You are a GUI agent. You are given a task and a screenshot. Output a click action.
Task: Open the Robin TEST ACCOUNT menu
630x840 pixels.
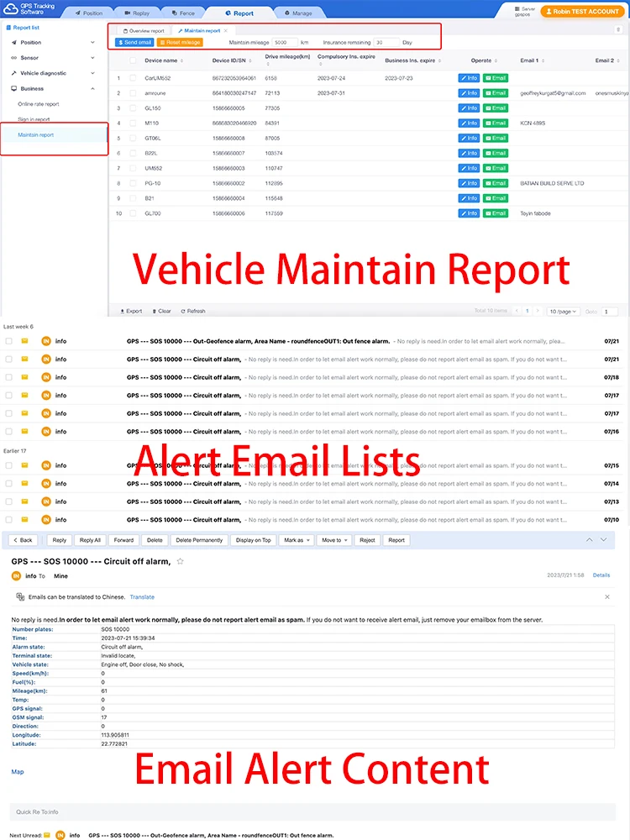coord(582,11)
